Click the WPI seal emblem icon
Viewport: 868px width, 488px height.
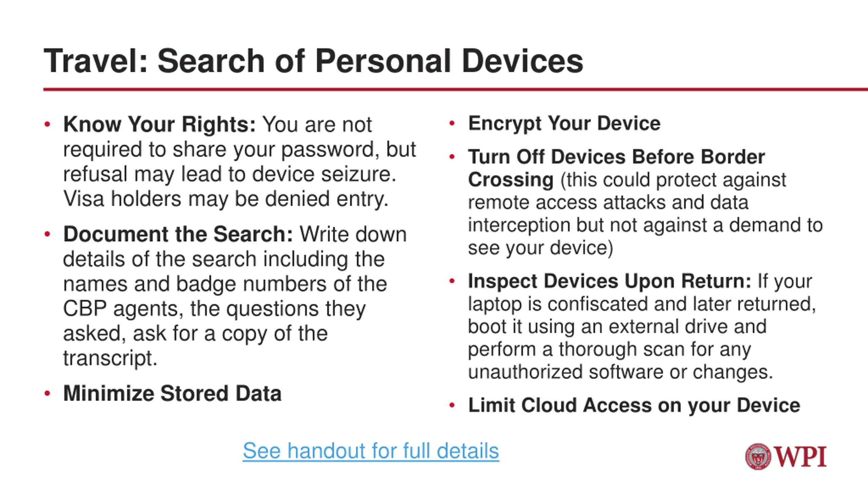point(758,456)
